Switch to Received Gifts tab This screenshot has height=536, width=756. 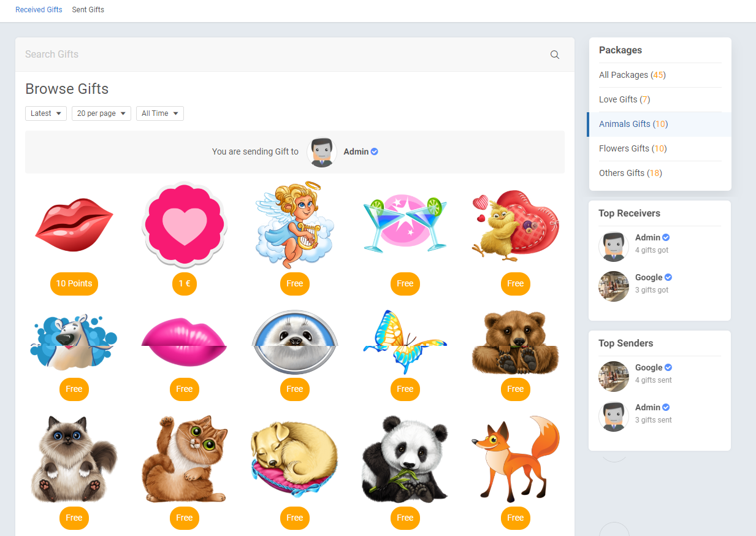[39, 10]
